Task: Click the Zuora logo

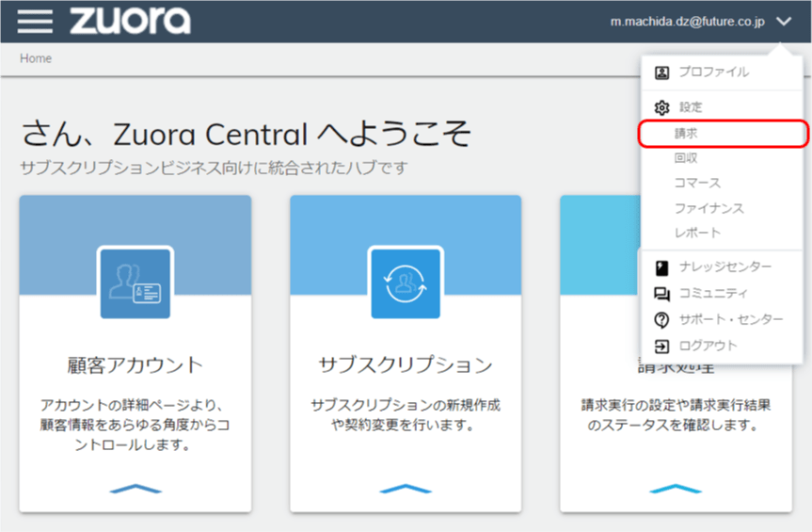Action: [130, 21]
